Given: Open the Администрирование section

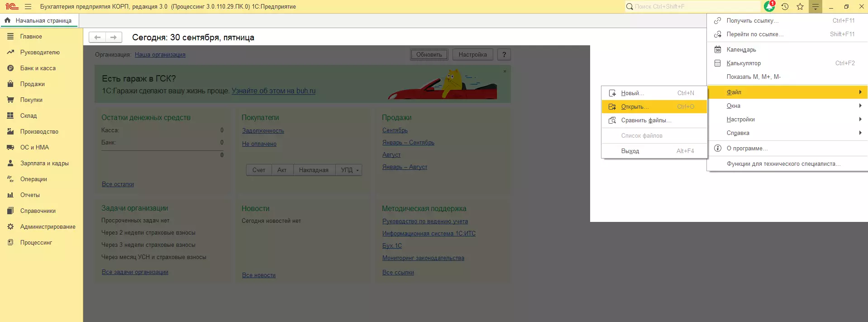Looking at the screenshot, I should tap(48, 227).
